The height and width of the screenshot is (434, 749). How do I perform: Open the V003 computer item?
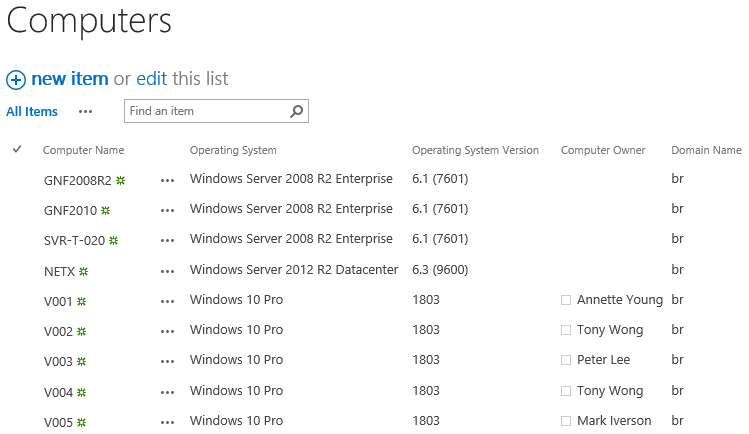(59, 361)
